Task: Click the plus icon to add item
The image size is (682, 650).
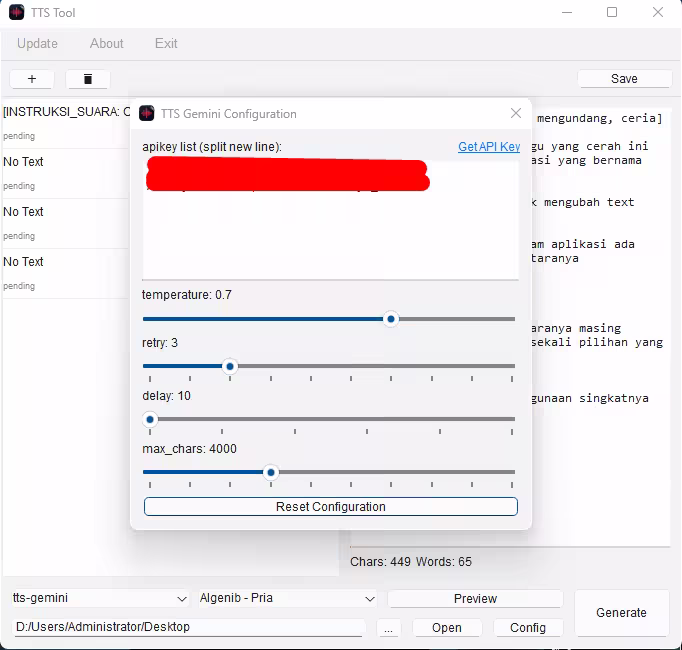Action: [x=32, y=79]
